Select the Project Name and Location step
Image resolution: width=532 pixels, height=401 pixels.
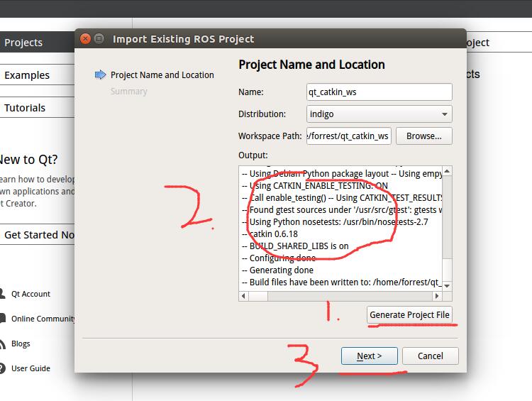coord(162,75)
